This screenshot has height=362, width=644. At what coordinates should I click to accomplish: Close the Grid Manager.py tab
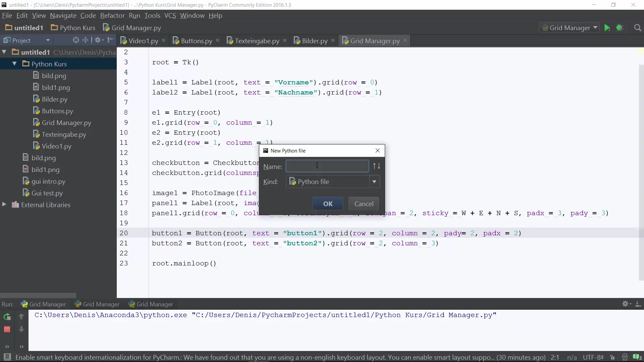[405, 40]
